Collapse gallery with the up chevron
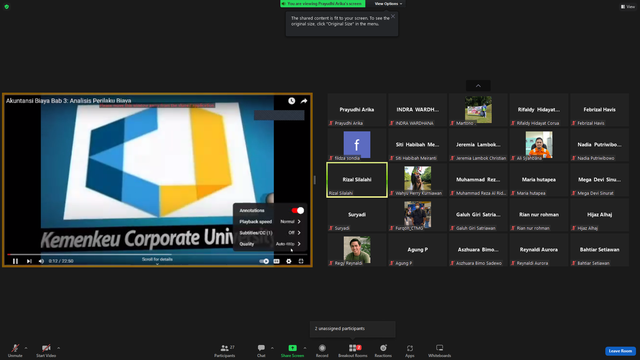 click(x=478, y=86)
